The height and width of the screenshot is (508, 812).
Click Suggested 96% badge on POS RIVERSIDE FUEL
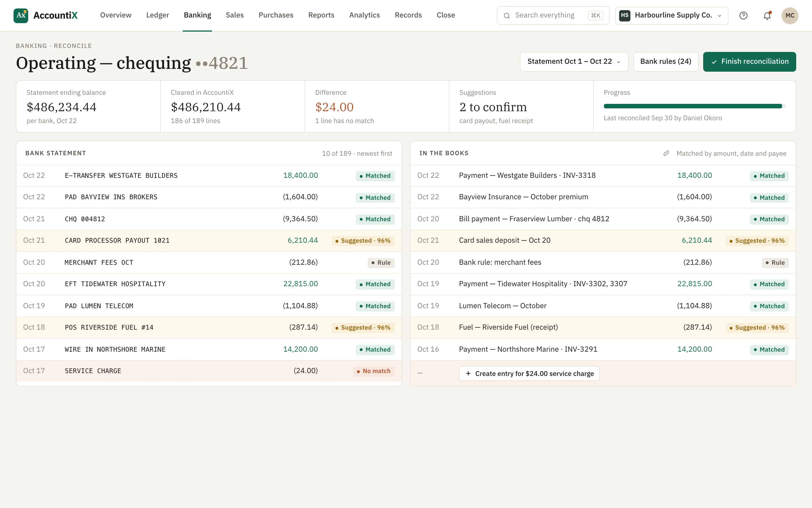click(363, 328)
